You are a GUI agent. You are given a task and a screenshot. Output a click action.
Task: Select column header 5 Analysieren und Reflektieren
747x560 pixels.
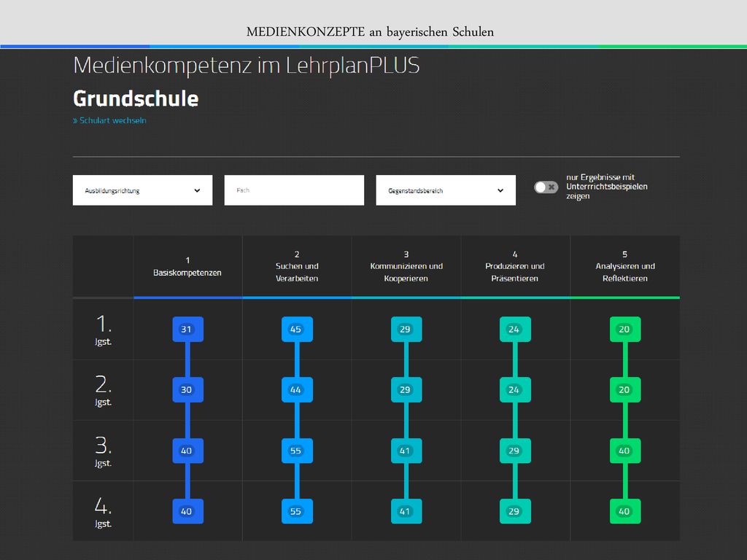click(x=625, y=267)
